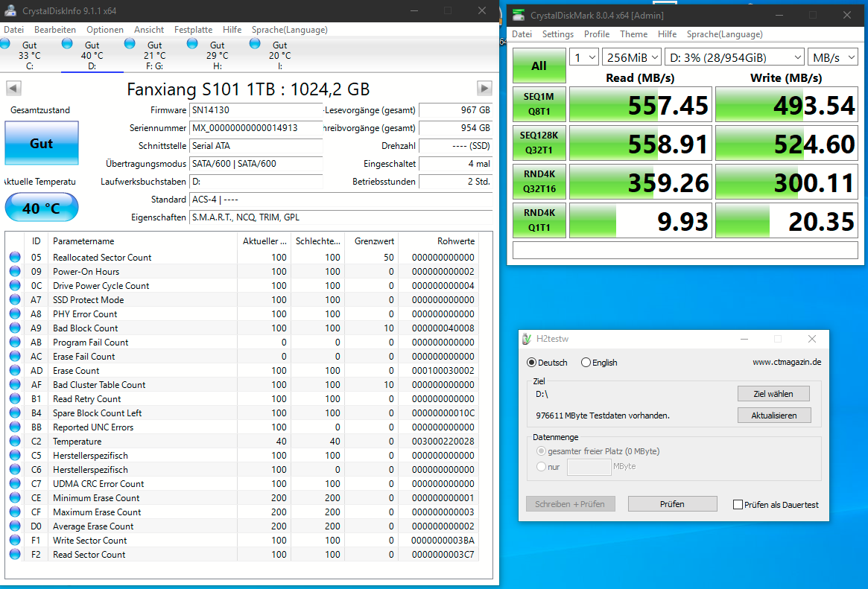Enable Prüfen als Dauertest checkbox
The height and width of the screenshot is (589, 868).
pyautogui.click(x=738, y=505)
